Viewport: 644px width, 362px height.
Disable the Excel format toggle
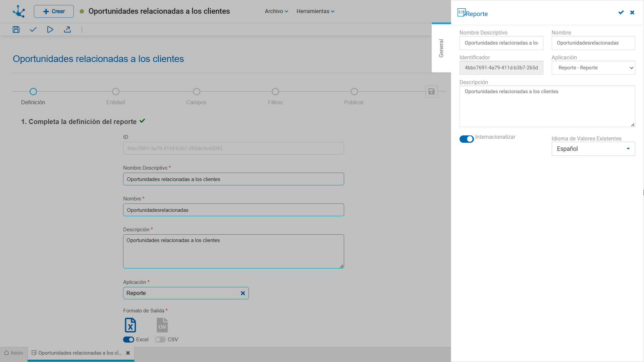tap(128, 340)
